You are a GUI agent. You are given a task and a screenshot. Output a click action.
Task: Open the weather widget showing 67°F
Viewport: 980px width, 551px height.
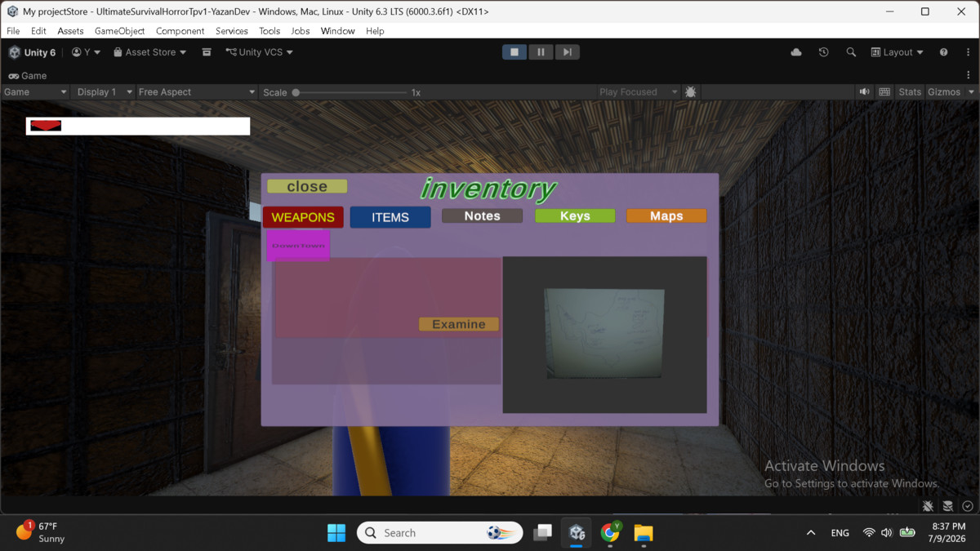[x=40, y=532]
